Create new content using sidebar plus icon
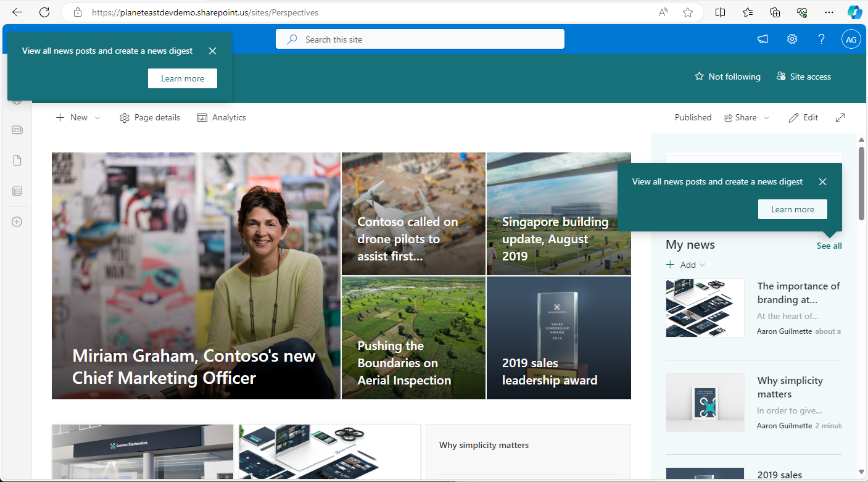868x482 pixels. pyautogui.click(x=17, y=222)
